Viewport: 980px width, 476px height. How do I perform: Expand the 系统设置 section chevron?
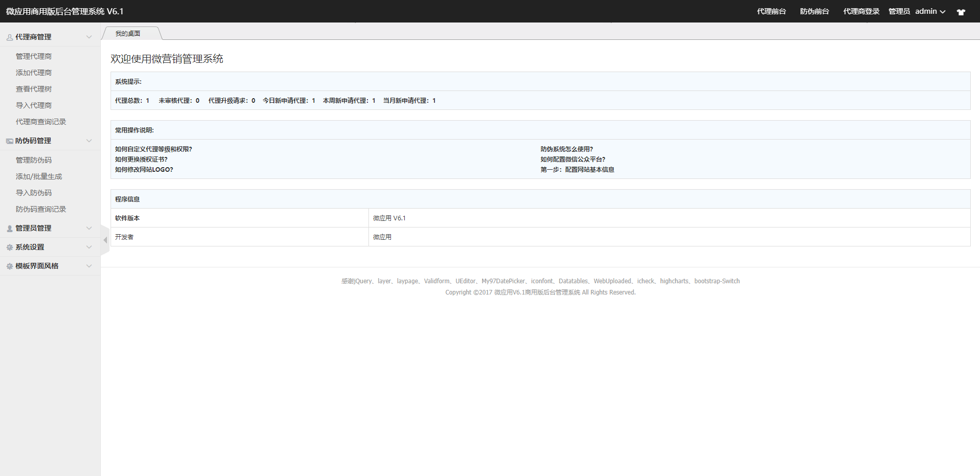click(x=89, y=247)
